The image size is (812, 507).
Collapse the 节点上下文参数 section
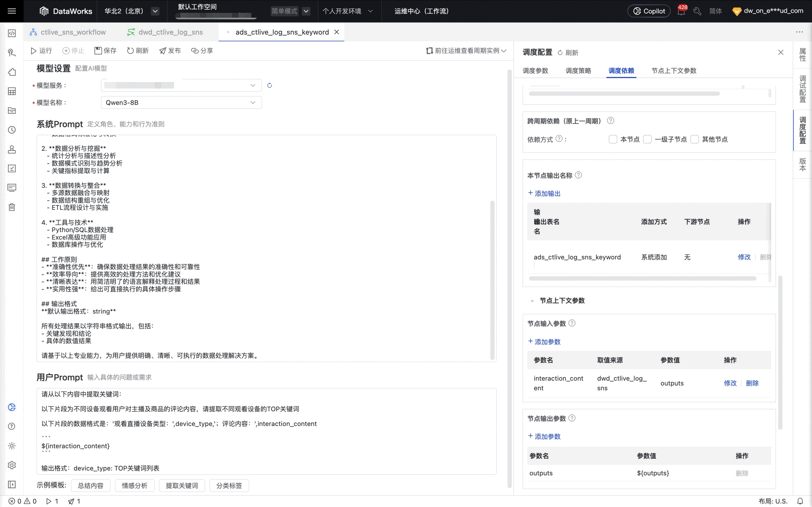(532, 301)
